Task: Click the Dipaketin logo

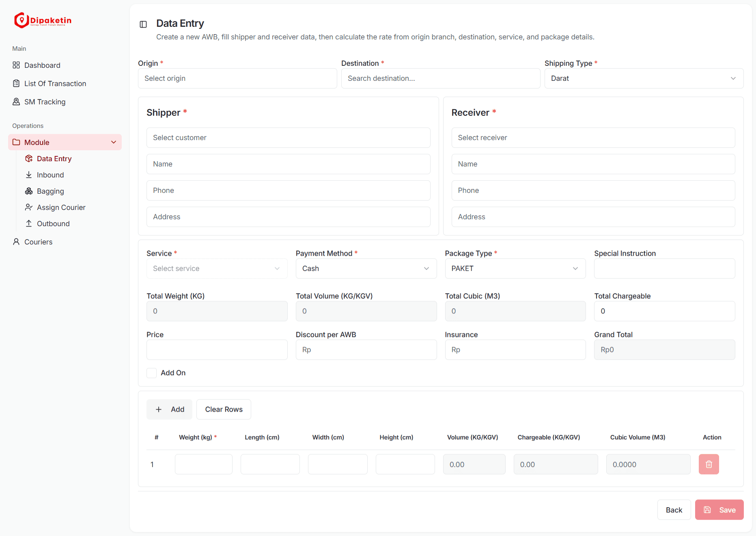Action: coord(43,20)
